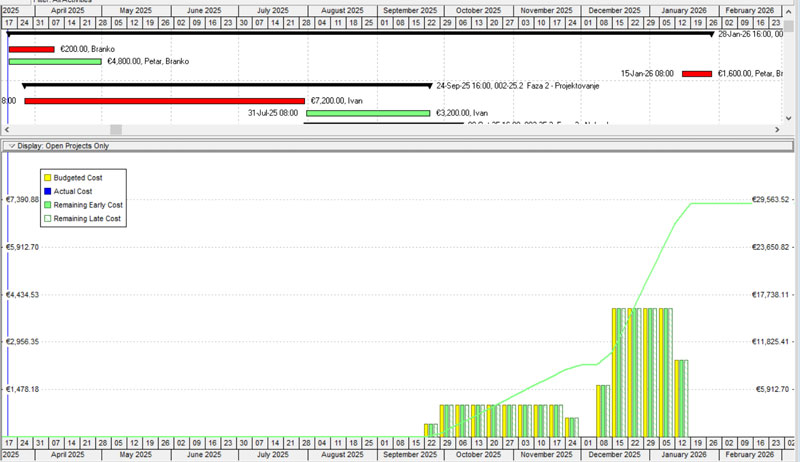The width and height of the screenshot is (800, 462).
Task: Click the "€2,956.35" cost axis value
Action: tap(22, 342)
